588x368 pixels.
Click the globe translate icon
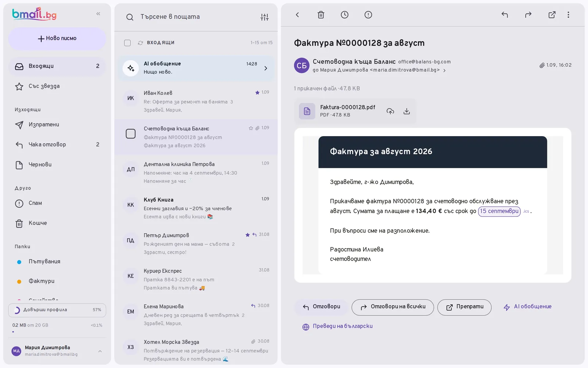pyautogui.click(x=306, y=327)
